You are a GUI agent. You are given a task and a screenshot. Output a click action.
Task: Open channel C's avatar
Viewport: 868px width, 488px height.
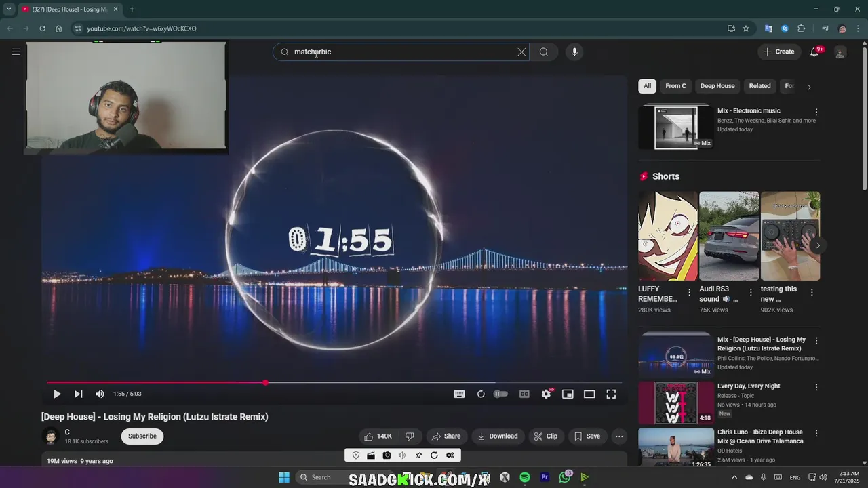[x=51, y=436]
